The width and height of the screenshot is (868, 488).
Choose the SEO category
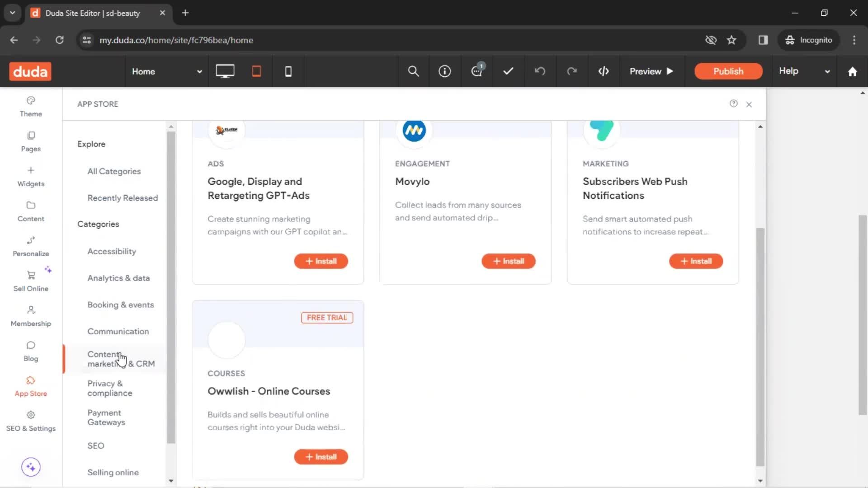point(96,446)
